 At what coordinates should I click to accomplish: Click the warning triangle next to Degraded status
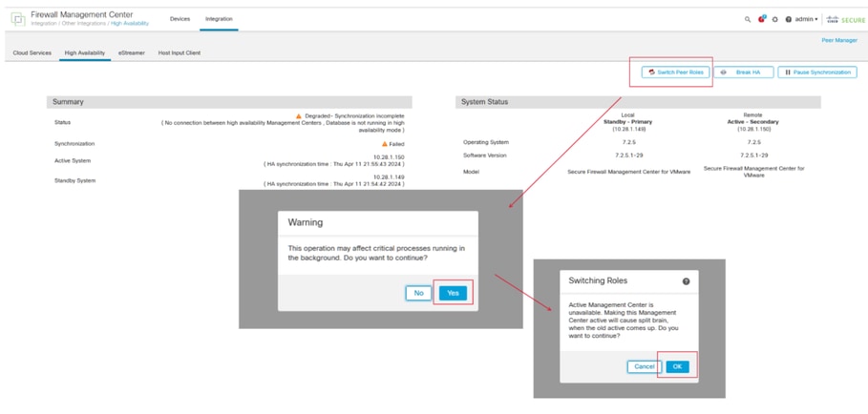[299, 116]
